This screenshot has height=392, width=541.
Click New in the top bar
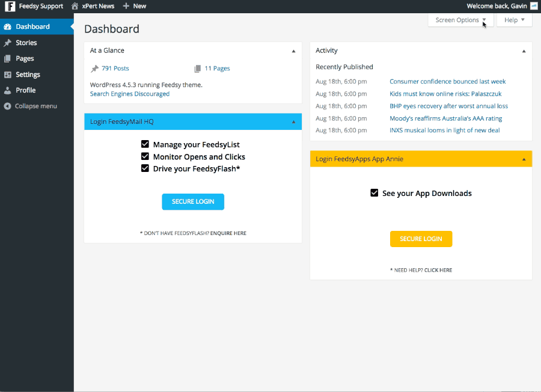(x=139, y=6)
